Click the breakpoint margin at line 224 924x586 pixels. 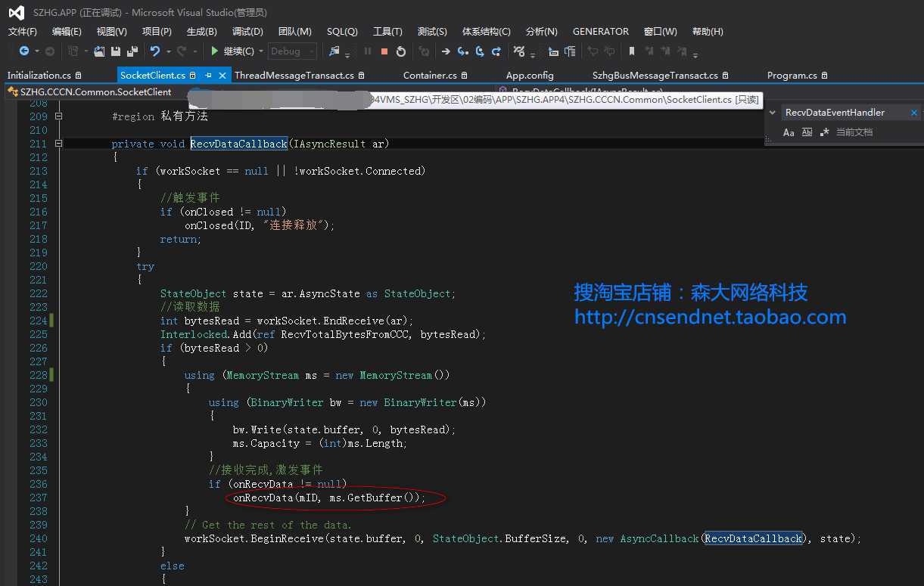[11, 321]
